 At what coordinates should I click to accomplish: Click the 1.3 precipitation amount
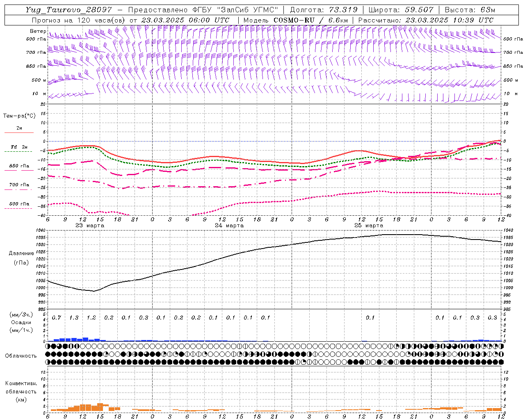coord(74,318)
